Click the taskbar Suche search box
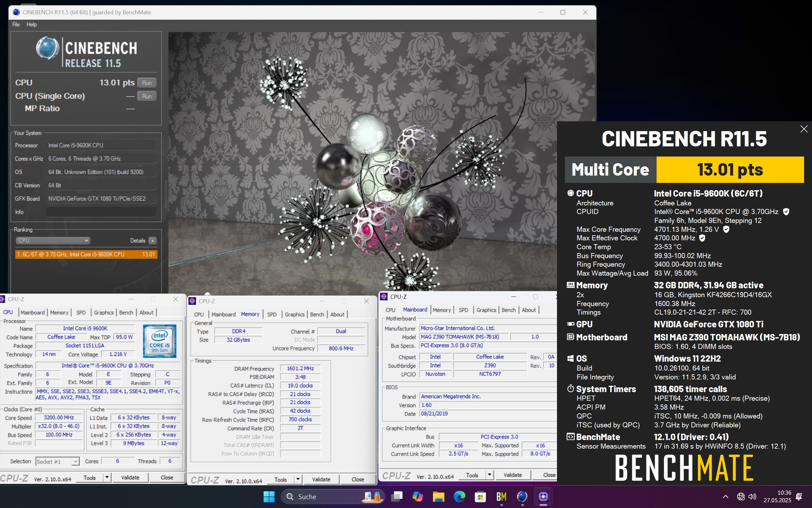The height and width of the screenshot is (508, 812). 332,497
